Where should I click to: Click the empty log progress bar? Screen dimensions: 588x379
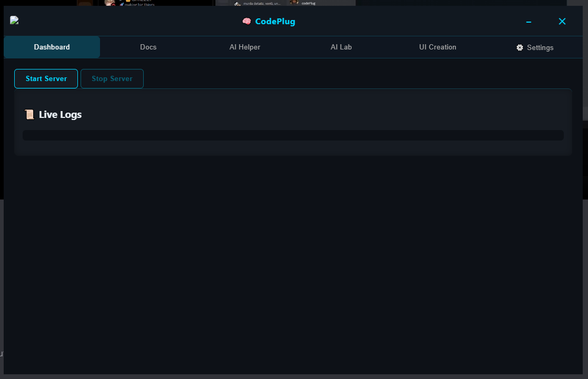(293, 135)
